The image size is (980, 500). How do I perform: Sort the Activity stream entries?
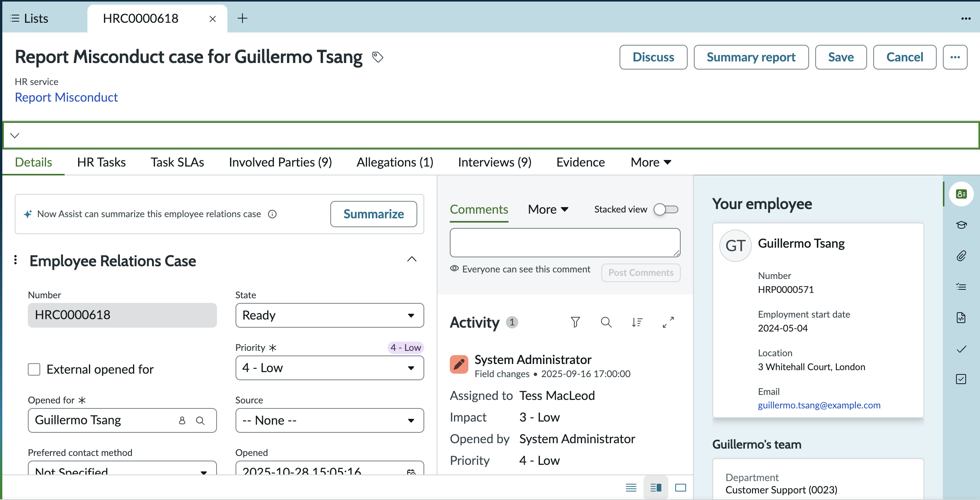637,322
